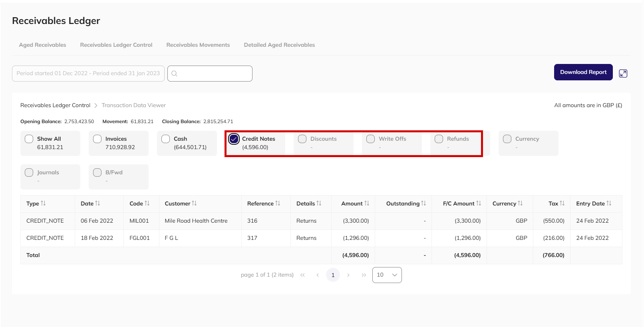Click the Opening Balance value 2,753,423.50
Screen dimensions: 644x327
point(79,122)
